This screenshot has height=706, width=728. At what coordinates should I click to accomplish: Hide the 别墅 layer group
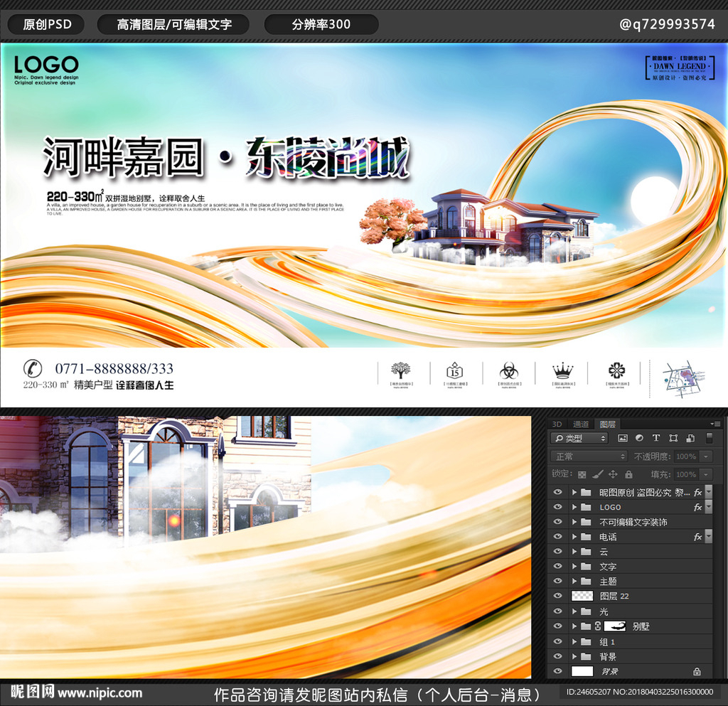pyautogui.click(x=557, y=626)
